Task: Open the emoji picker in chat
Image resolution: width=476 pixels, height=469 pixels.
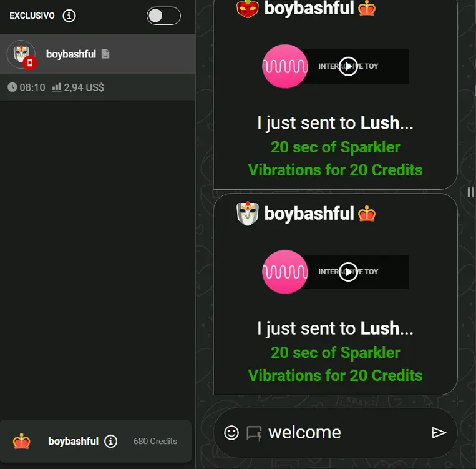Action: tap(231, 433)
